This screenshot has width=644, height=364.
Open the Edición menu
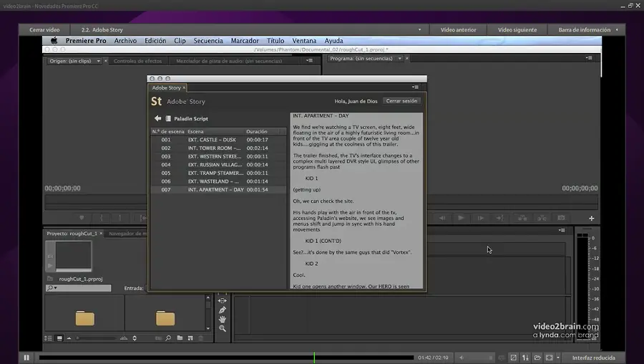pos(155,41)
